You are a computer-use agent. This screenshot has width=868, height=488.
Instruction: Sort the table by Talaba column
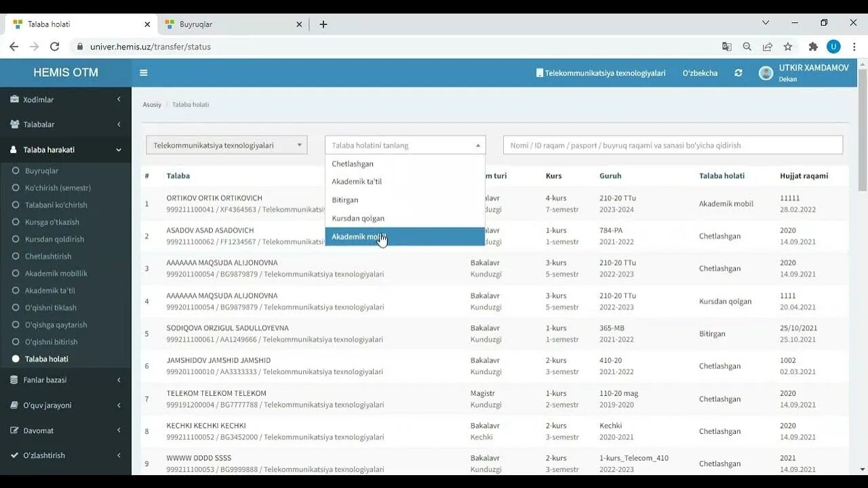[178, 176]
